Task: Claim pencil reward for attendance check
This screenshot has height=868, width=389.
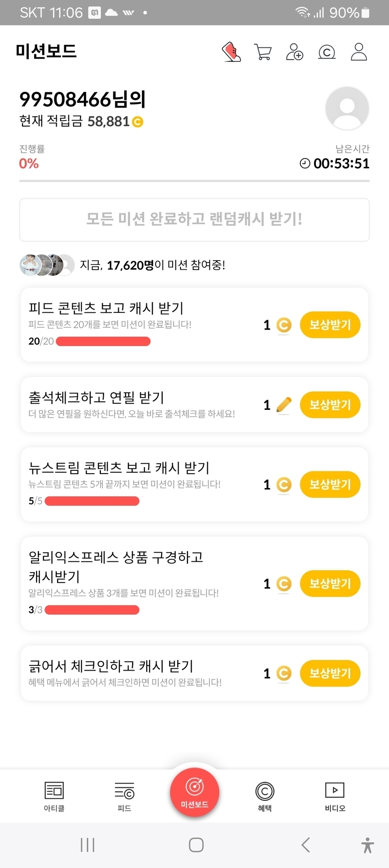Action: click(x=330, y=405)
